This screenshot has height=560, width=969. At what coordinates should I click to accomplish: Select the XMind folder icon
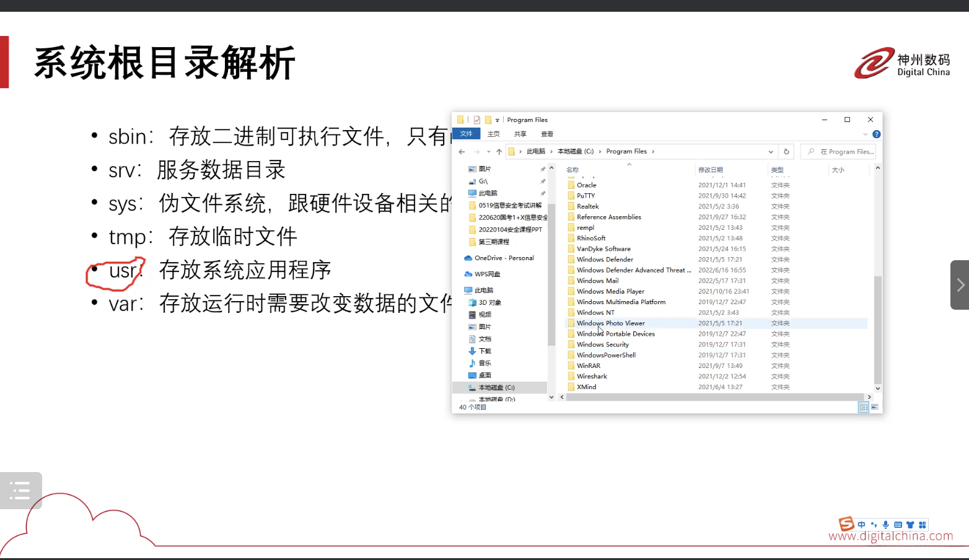point(571,387)
